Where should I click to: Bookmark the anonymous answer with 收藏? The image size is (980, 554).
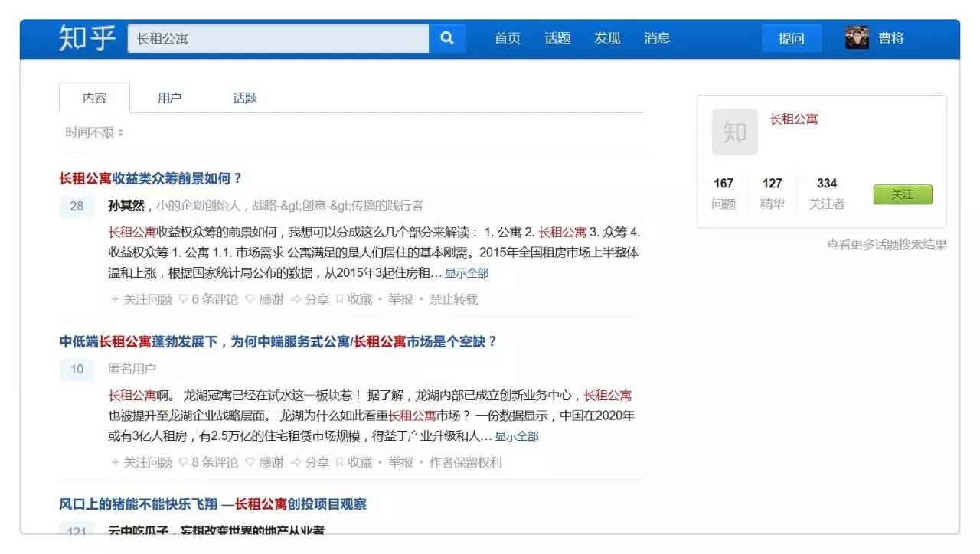pos(354,462)
